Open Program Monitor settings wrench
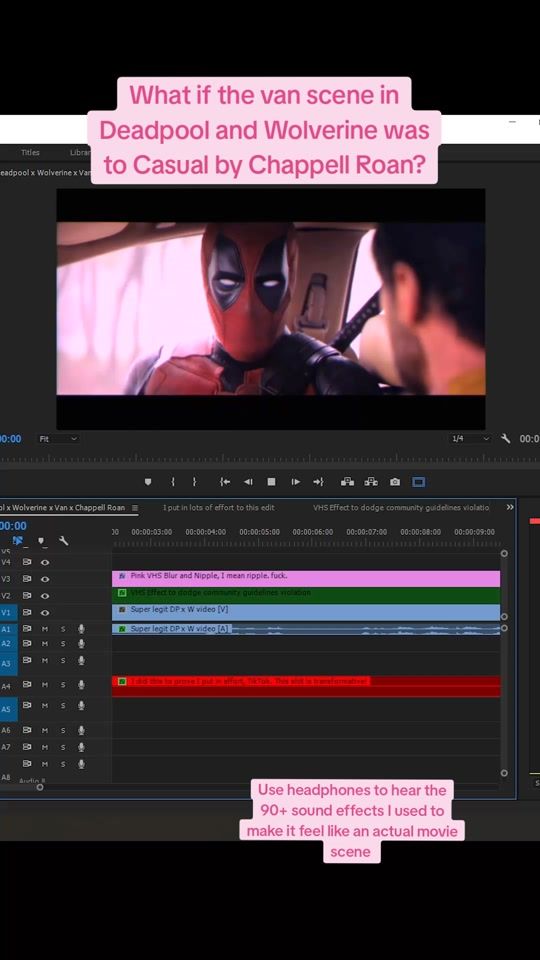 505,438
